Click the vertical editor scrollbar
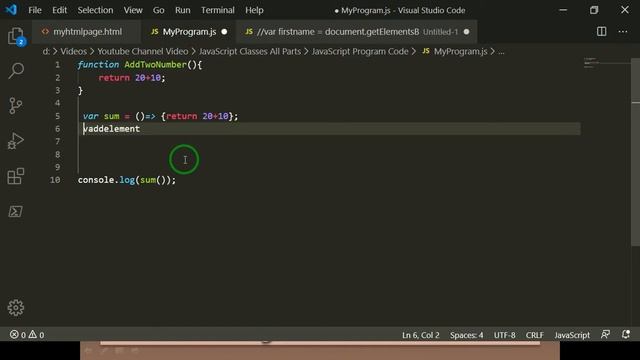The width and height of the screenshot is (640, 360). pos(636,152)
